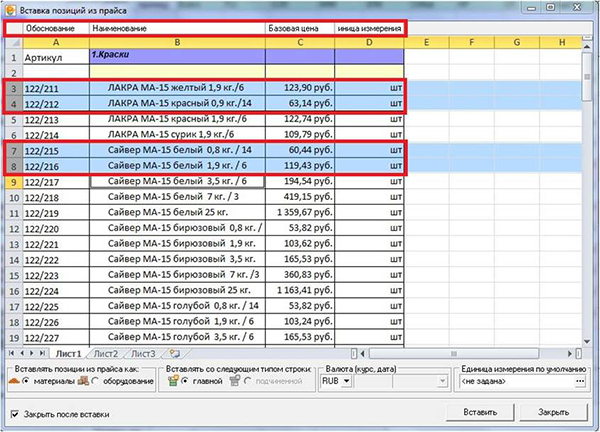Select the подчиненной row type radio

[248, 381]
